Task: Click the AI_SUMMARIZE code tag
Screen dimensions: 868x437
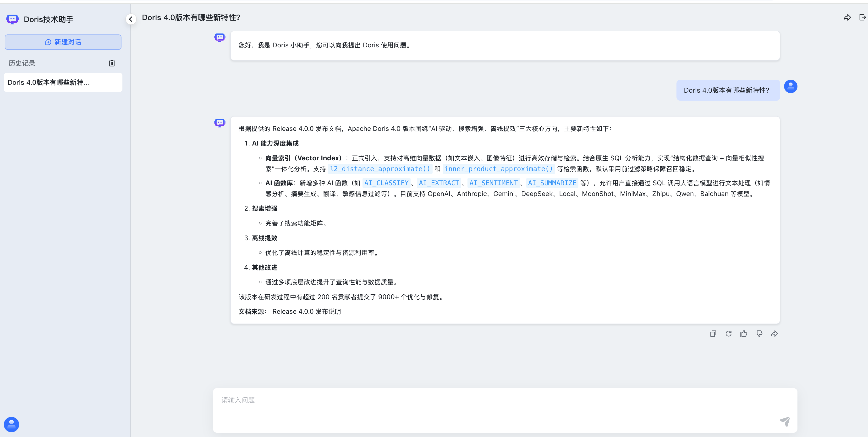Action: coord(552,183)
